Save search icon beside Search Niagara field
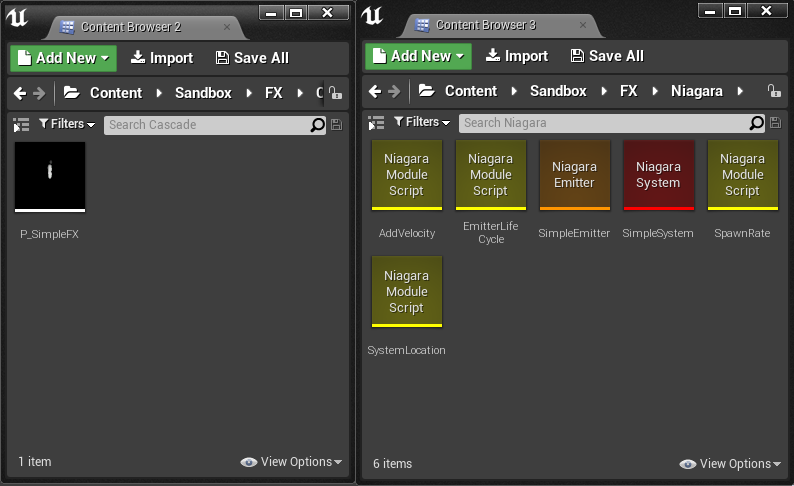This screenshot has width=794, height=486. coord(776,123)
